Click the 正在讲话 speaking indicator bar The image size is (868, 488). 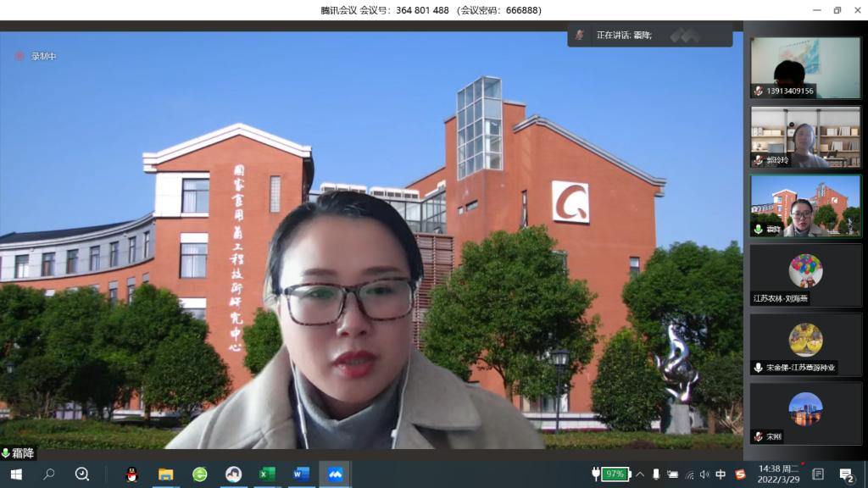649,35
